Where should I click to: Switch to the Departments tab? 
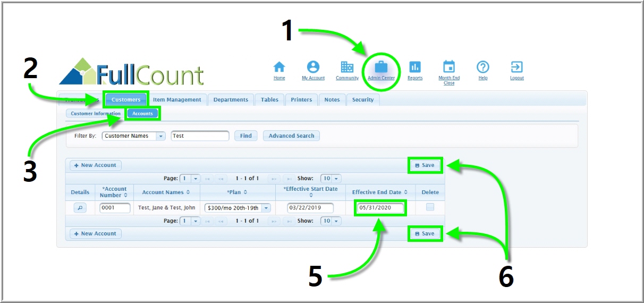(231, 100)
